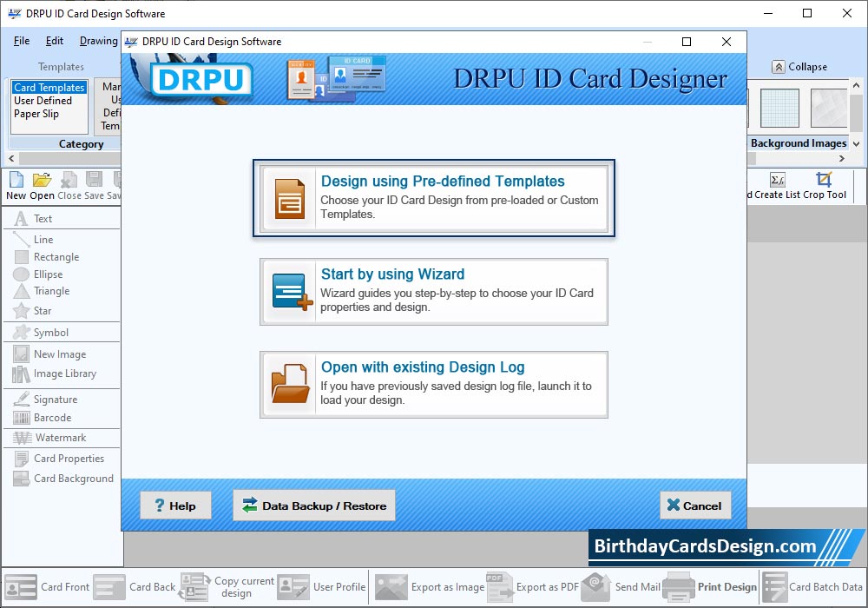Collapse the ribbon panel

click(x=800, y=67)
